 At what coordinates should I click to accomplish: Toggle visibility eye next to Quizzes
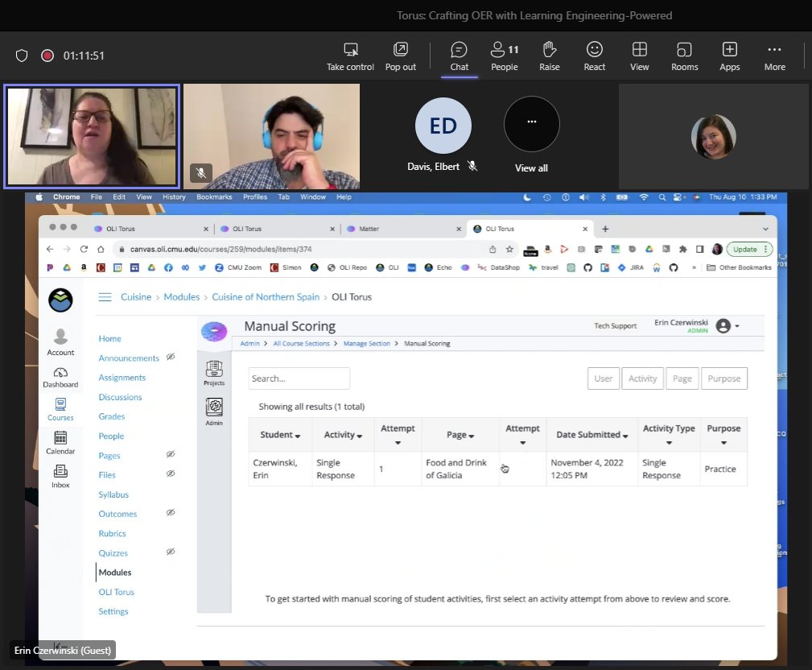pyautogui.click(x=171, y=552)
